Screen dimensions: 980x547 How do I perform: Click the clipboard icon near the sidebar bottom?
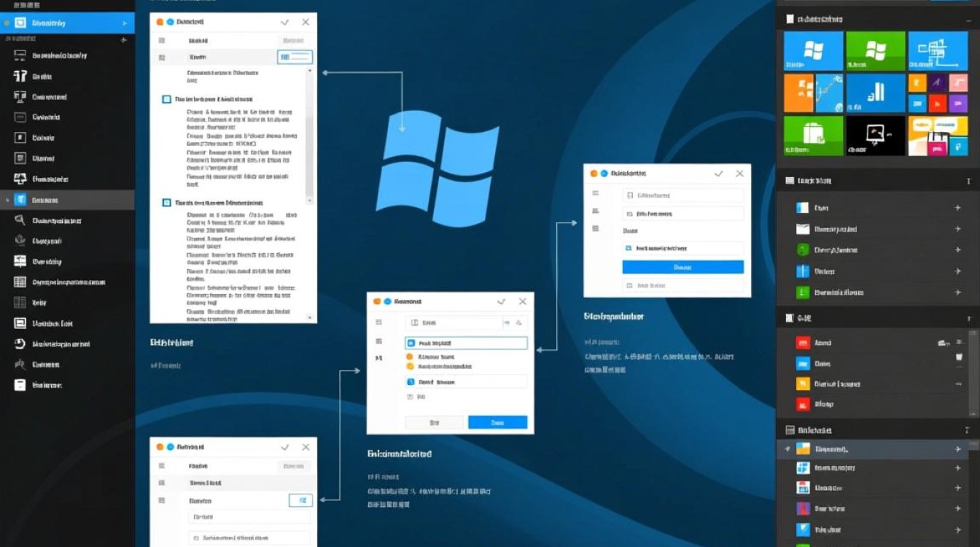pyautogui.click(x=18, y=385)
